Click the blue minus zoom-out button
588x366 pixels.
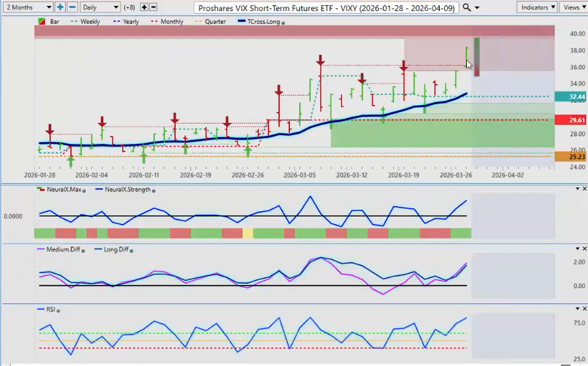pyautogui.click(x=72, y=7)
